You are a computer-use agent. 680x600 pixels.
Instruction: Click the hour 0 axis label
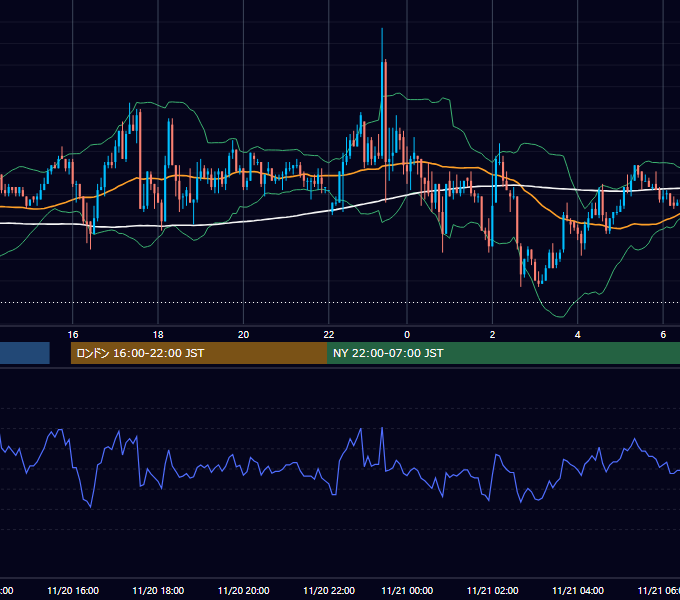(x=407, y=335)
